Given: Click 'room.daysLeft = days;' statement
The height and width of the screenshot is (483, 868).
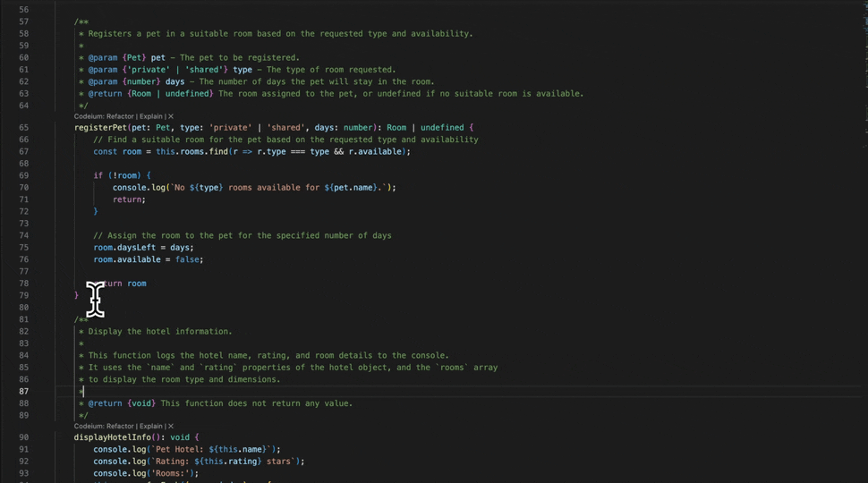Looking at the screenshot, I should coord(144,247).
